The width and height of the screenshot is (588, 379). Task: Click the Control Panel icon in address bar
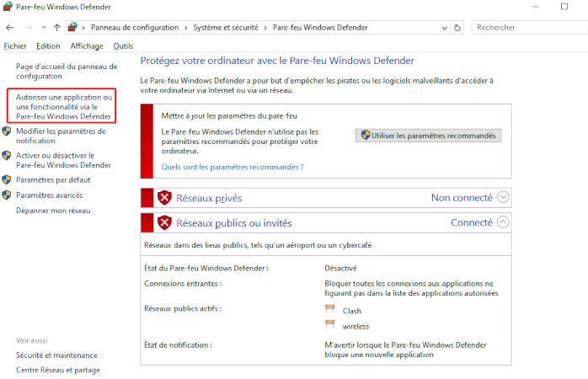coord(72,27)
